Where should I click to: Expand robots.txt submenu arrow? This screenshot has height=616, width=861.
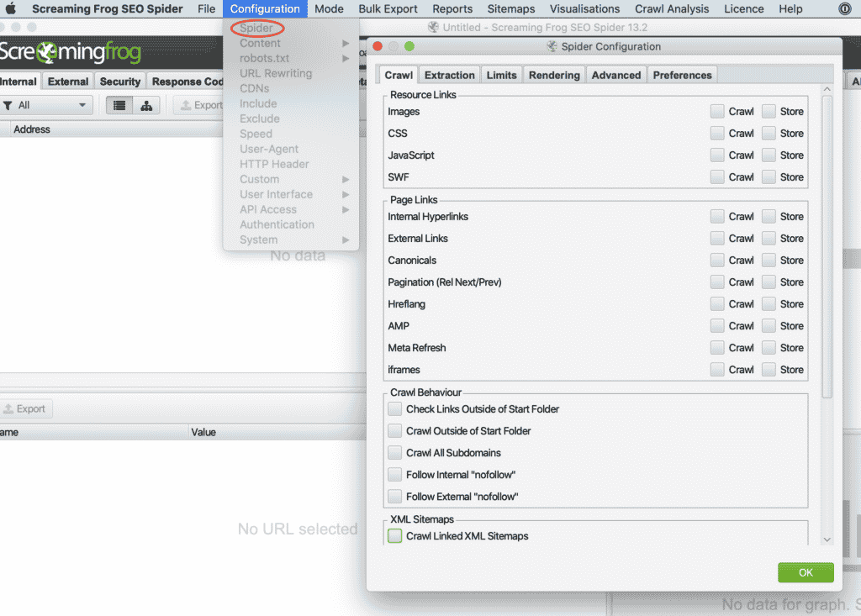point(346,58)
